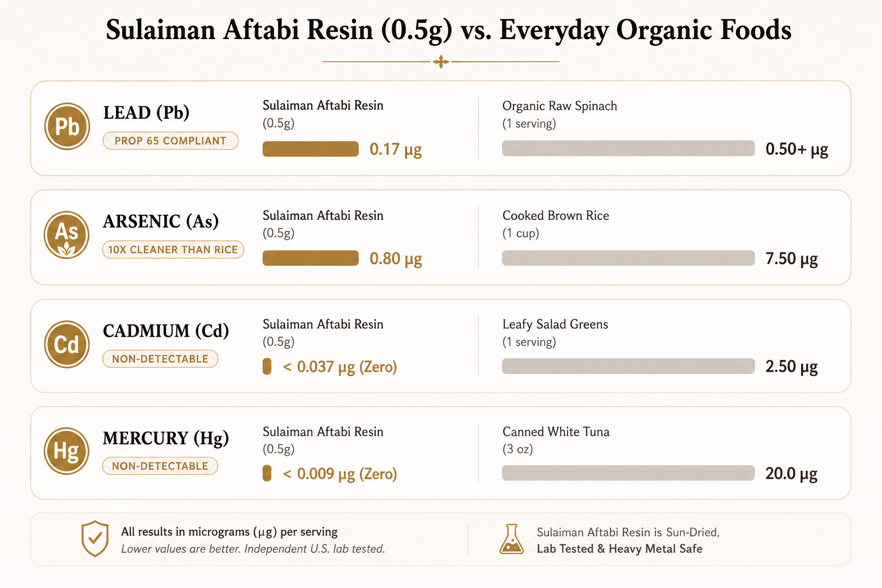Click the gray Canned White Tuna bar

628,473
